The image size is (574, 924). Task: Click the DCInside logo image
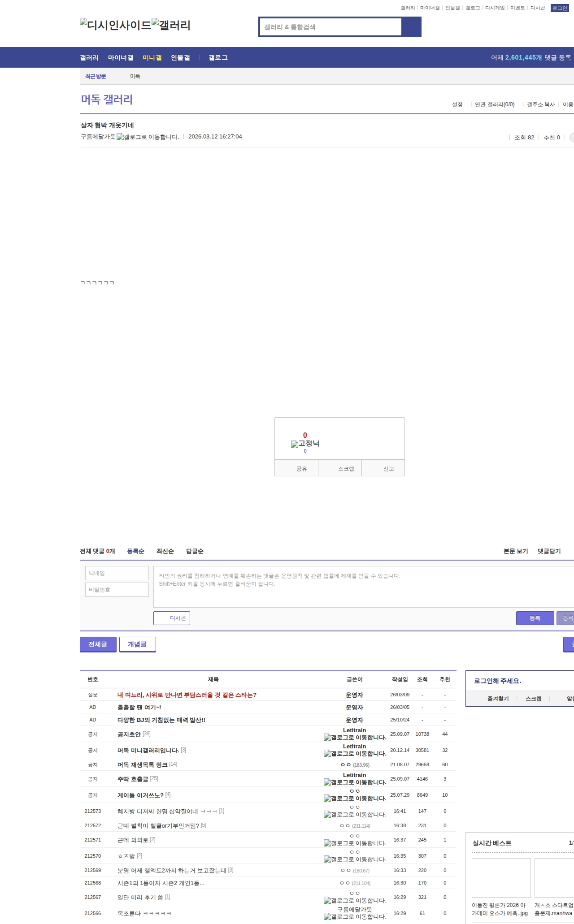pos(115,25)
